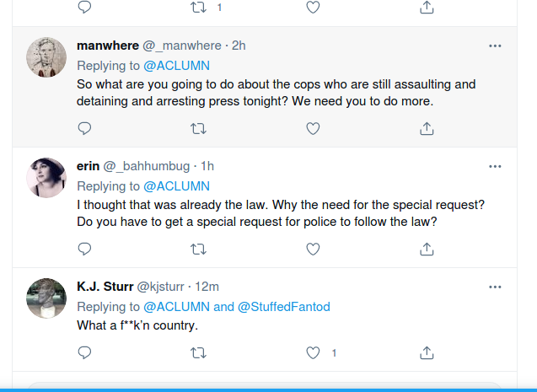Reply to erin's tweet
Viewport: 537px width, 392px height.
click(x=84, y=249)
